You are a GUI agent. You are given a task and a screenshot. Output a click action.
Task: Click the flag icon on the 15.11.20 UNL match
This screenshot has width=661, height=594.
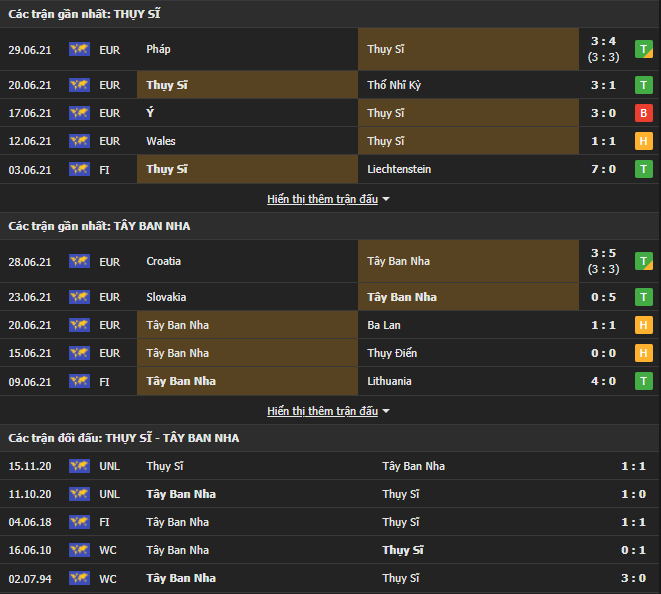point(79,466)
